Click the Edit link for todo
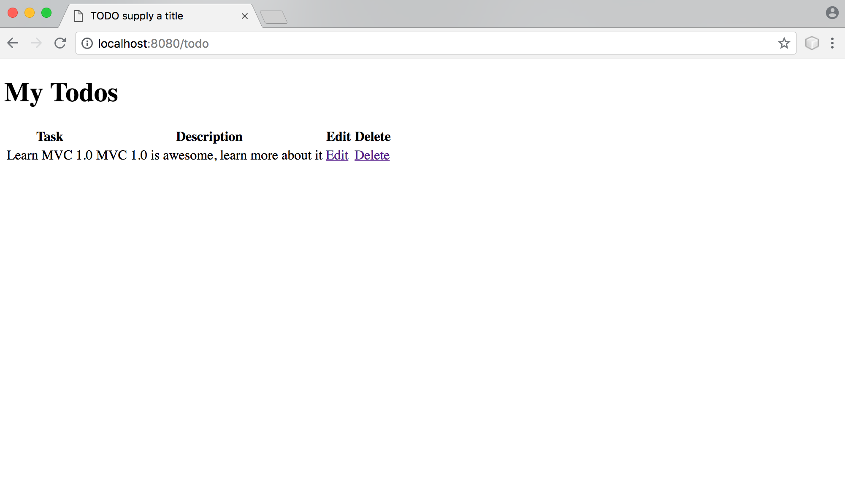845x504 pixels. 337,155
